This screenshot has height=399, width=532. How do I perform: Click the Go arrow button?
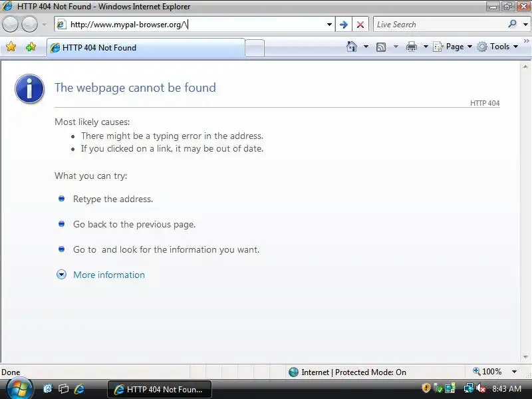343,25
